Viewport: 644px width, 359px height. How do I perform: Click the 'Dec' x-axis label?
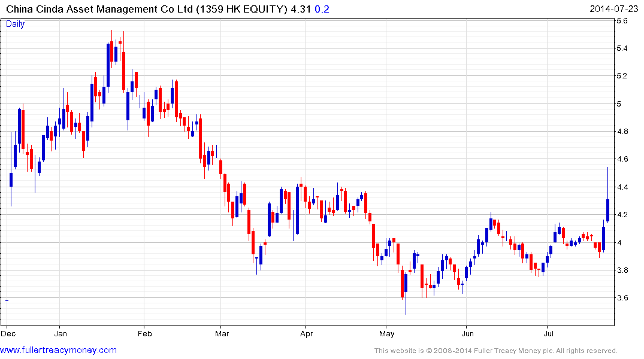[x=8, y=333]
